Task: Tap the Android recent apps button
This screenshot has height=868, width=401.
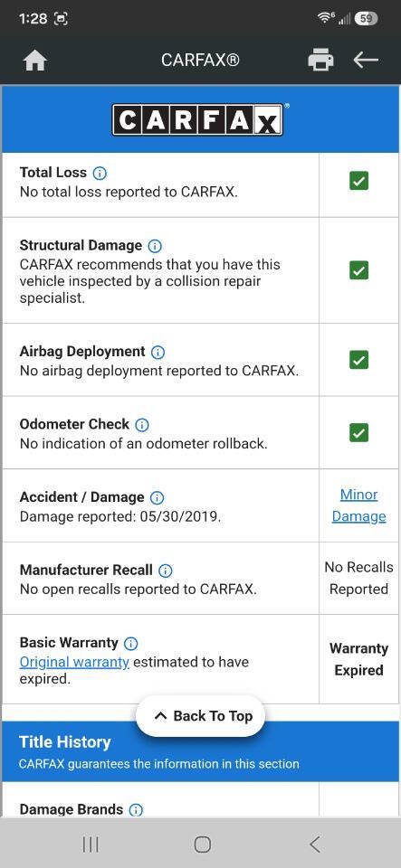Action: coord(91,844)
